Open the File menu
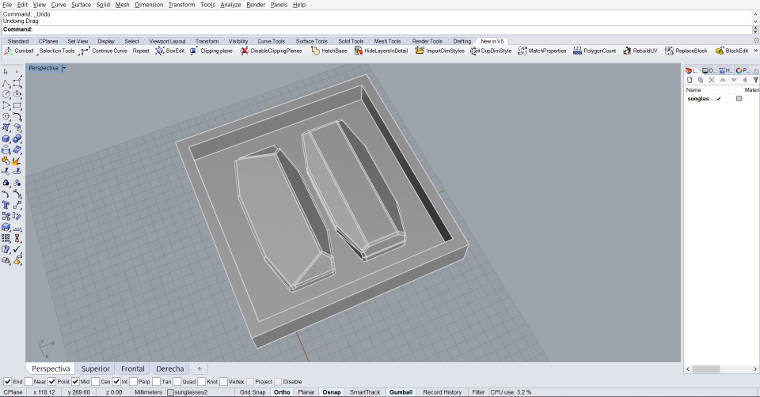Screen dimensions: 760x397 7,4
